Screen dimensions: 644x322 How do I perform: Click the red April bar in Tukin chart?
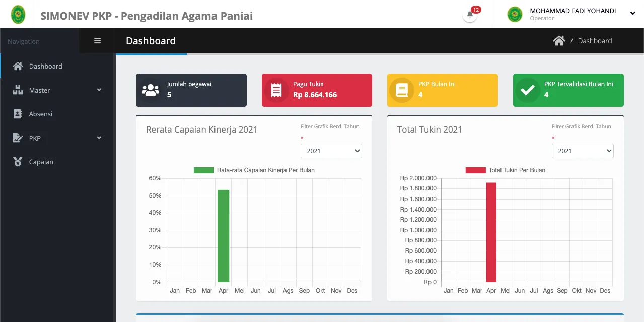click(x=491, y=232)
